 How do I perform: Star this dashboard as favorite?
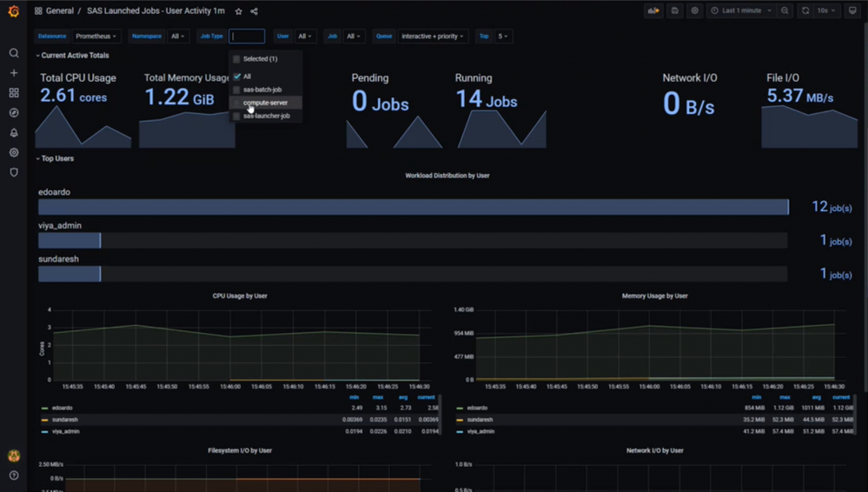point(239,11)
